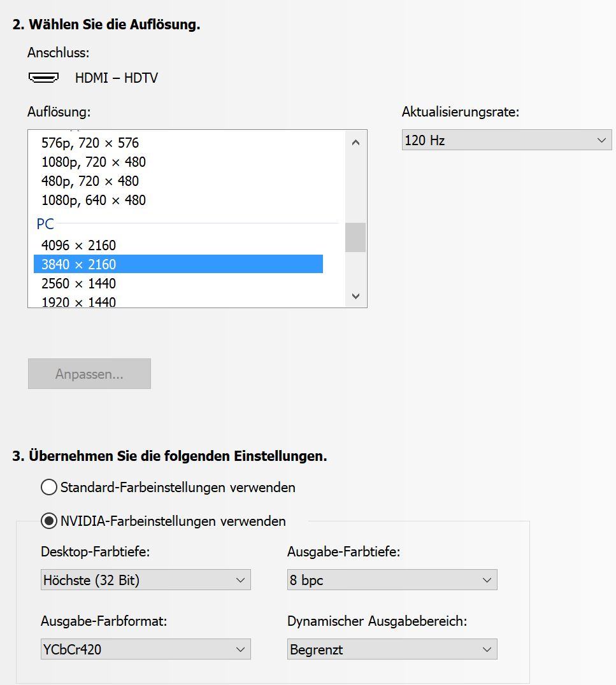Select Standard-Farbeinstellungen verwenden radio button
This screenshot has width=616, height=685.
[49, 487]
